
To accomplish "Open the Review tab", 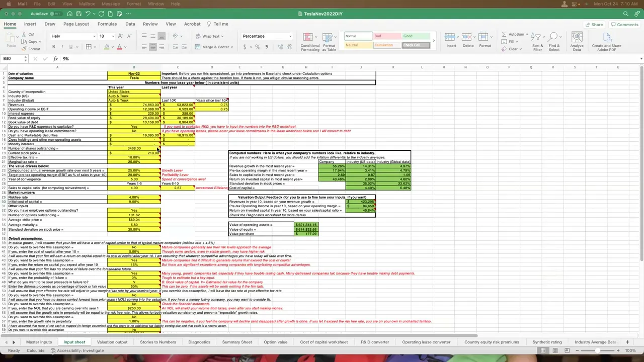I will (x=150, y=24).
